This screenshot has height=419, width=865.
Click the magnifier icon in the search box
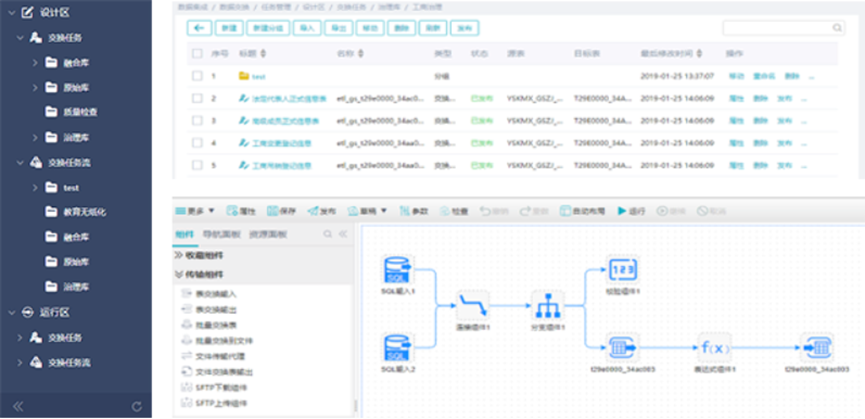pyautogui.click(x=837, y=28)
